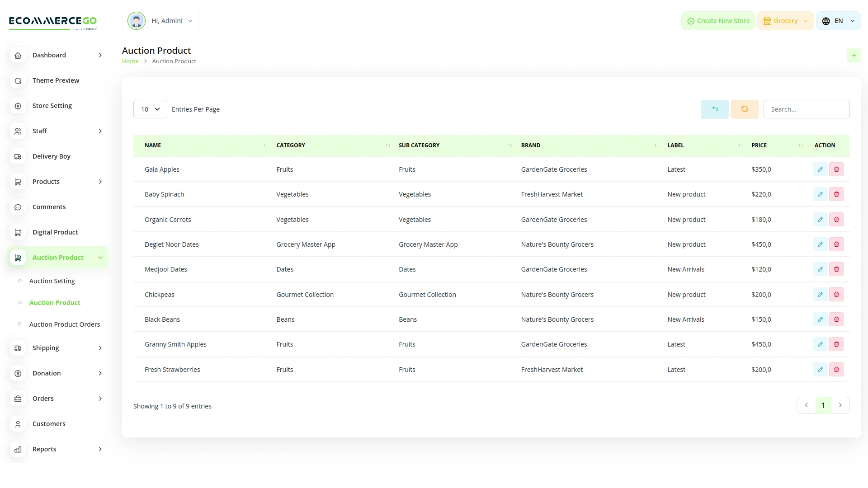Select Auction Setting from the sidebar menu
Viewport: 868px width, 488px height.
click(52, 281)
